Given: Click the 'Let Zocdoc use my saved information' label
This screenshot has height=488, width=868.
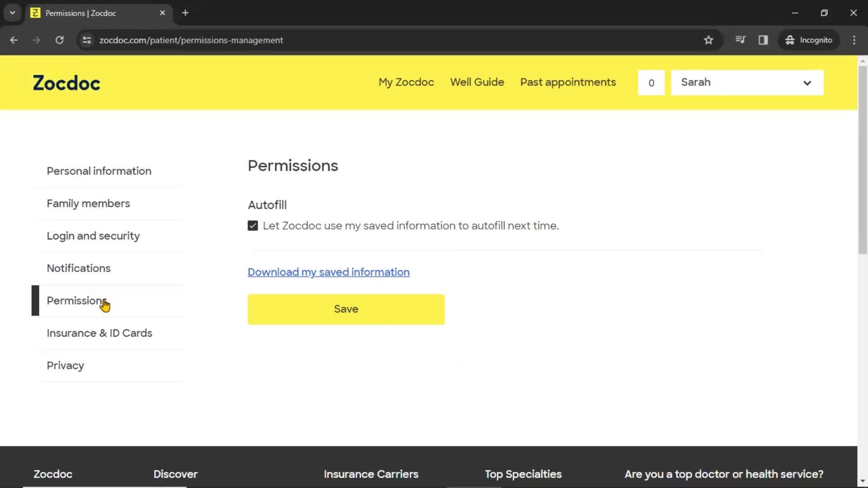Looking at the screenshot, I should pos(411,226).
